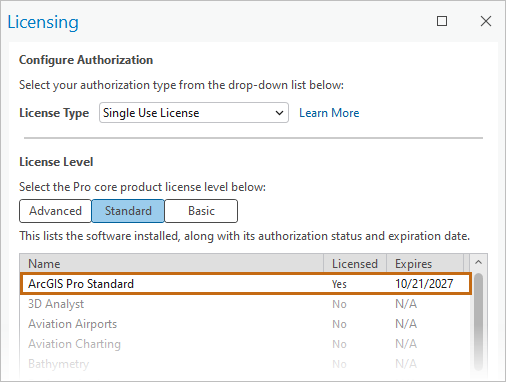Click the No value for 3D Analyst
This screenshot has width=506, height=382.
(339, 304)
